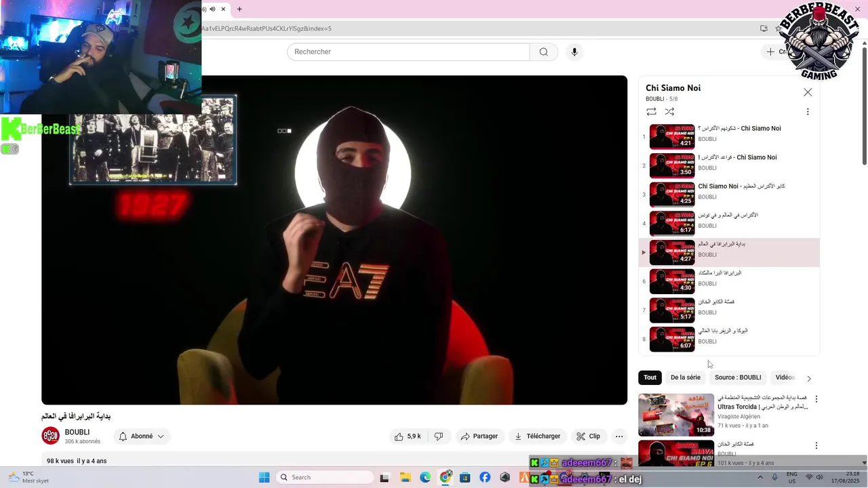Start voice search with the microphone icon
Image resolution: width=868 pixels, height=488 pixels.
574,52
